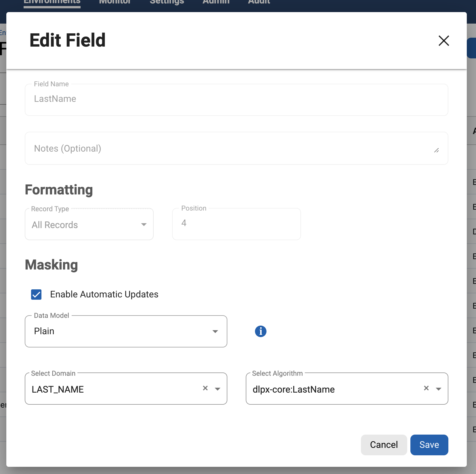476x474 pixels.
Task: Open the Monitor tab
Action: tap(115, 2)
